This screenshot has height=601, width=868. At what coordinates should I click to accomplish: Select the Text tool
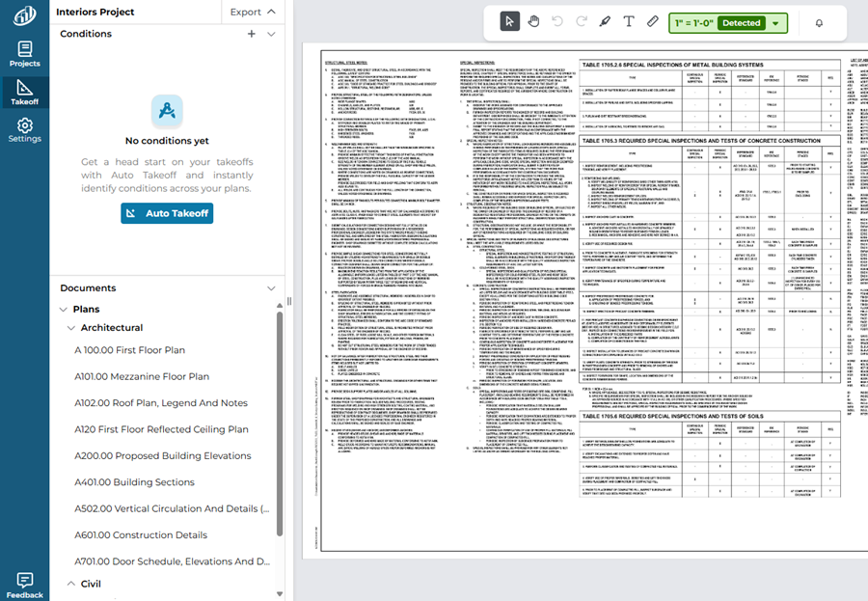coord(628,21)
